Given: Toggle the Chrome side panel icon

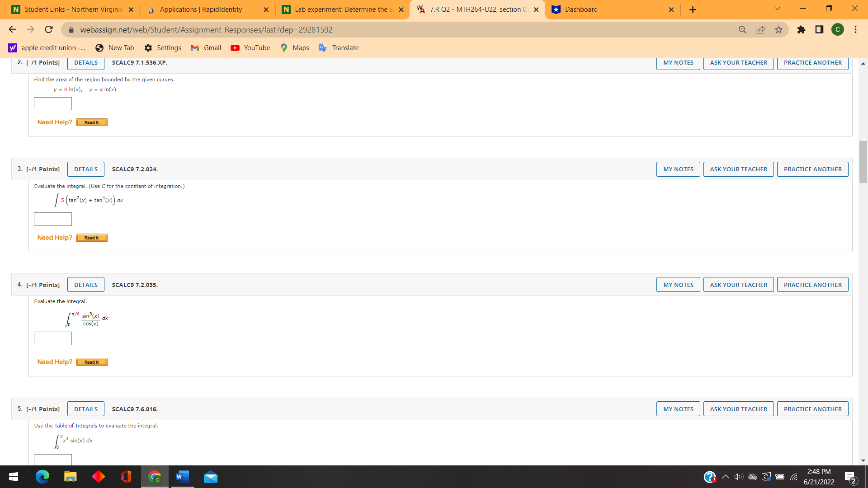Looking at the screenshot, I should coord(819,30).
